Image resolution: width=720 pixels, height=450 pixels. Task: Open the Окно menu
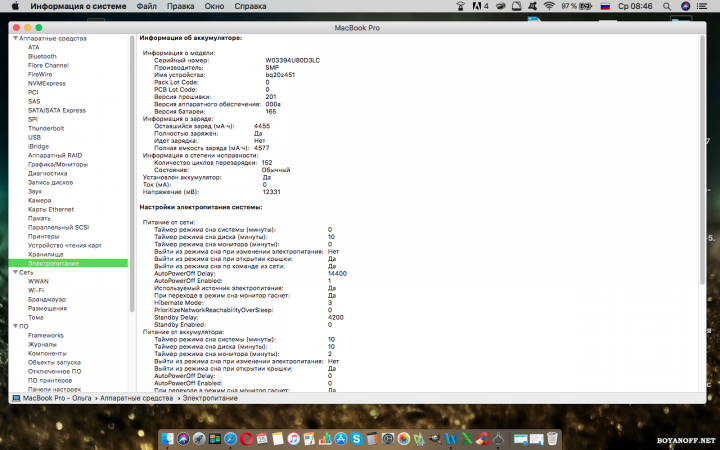tap(214, 6)
